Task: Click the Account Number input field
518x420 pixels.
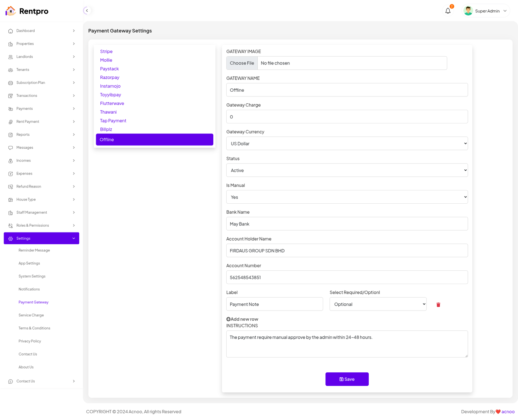Action: coord(347,278)
